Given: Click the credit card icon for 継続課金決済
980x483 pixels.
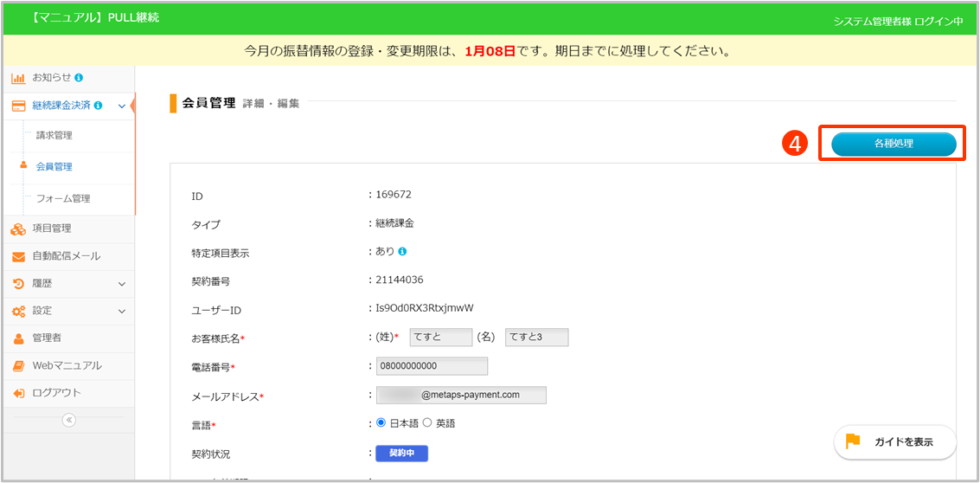Looking at the screenshot, I should pos(17,106).
